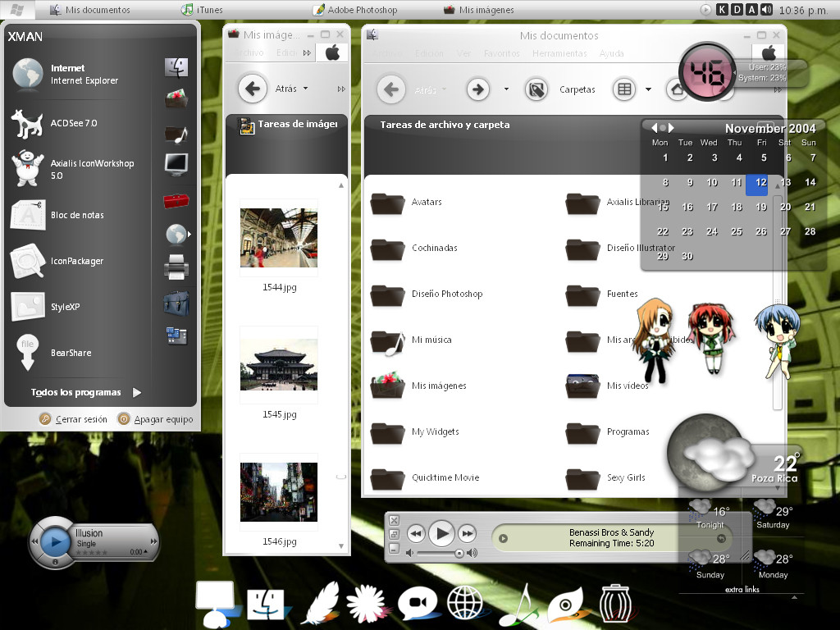This screenshot has width=840, height=630.
Task: Click the networked computers icon in the Start menu
Action: point(176,336)
